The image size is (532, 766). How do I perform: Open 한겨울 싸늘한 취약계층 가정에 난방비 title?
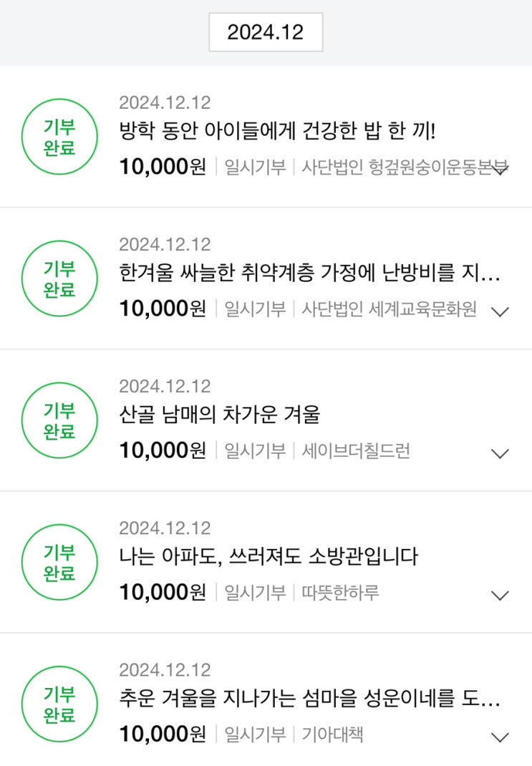[309, 273]
